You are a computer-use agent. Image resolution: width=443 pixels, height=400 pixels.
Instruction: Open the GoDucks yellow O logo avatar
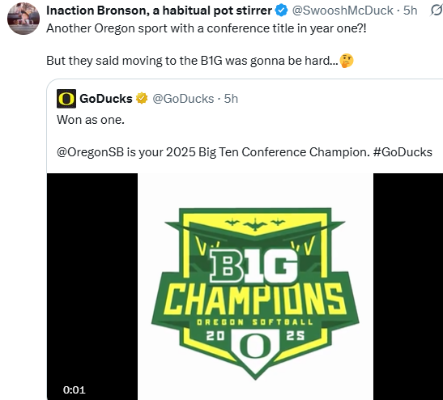pyautogui.click(x=66, y=99)
